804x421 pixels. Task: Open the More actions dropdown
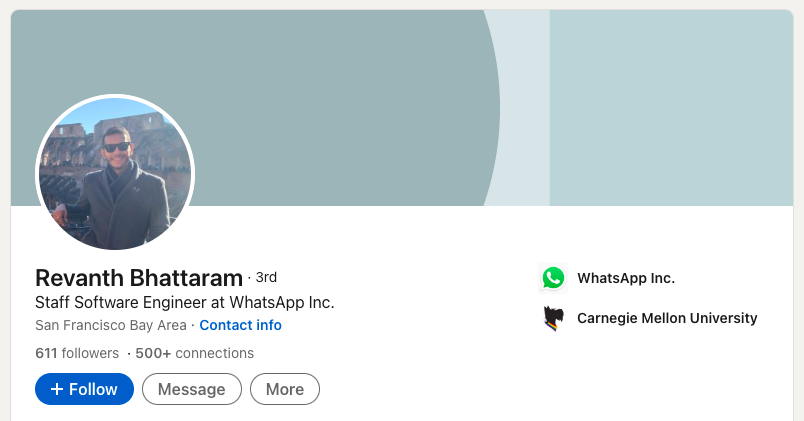[x=285, y=389]
